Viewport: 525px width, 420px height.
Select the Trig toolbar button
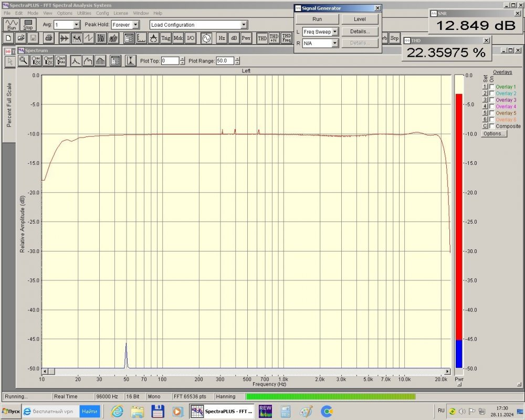(x=166, y=38)
